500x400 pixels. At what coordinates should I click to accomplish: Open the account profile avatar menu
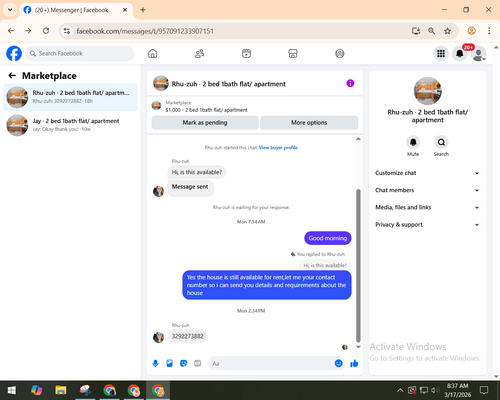tap(478, 53)
